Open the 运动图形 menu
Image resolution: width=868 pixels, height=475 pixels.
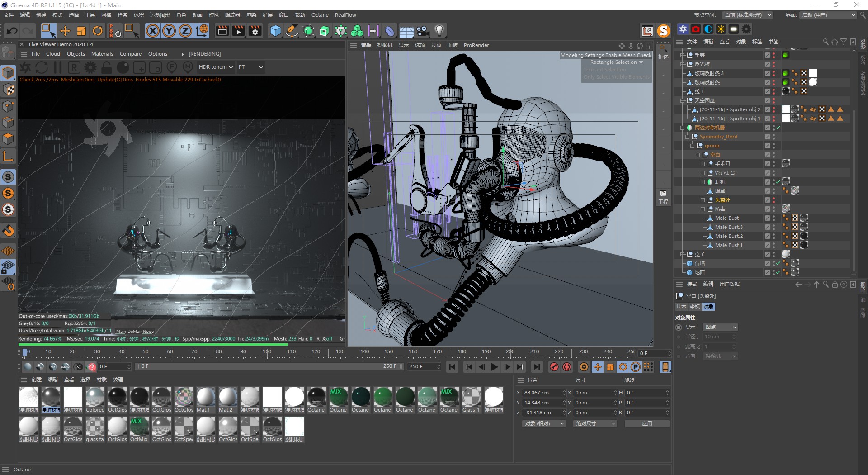pos(160,15)
